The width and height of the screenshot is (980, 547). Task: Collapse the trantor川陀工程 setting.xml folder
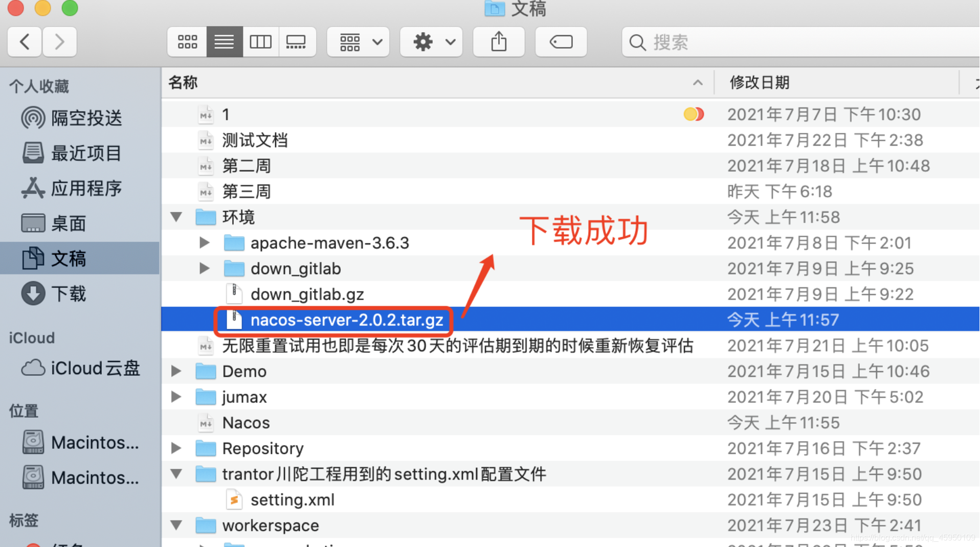click(x=176, y=473)
